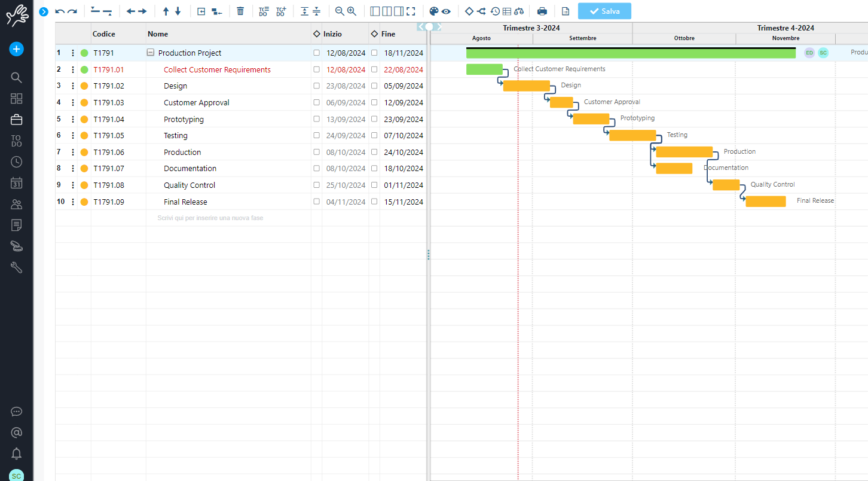
Task: Check the end milestone box for Testing
Action: pos(374,136)
